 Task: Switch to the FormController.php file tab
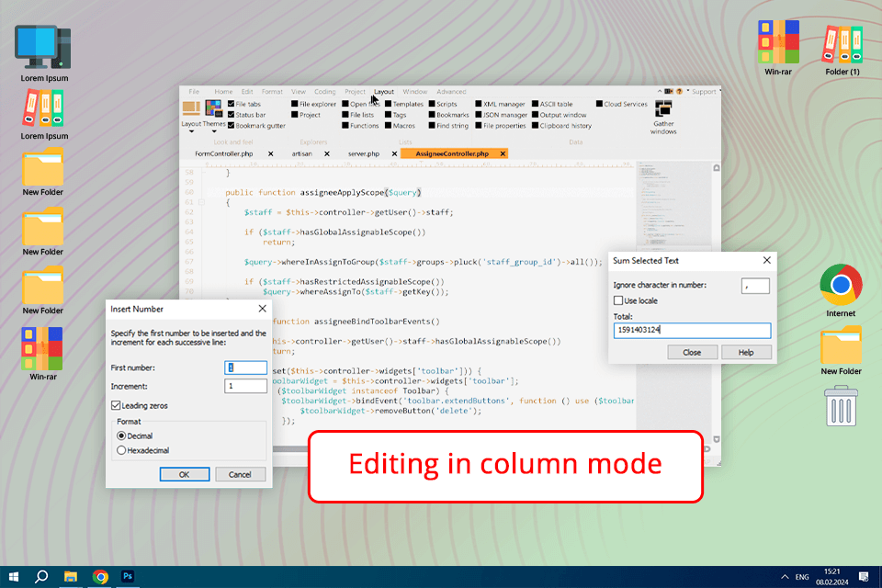click(224, 153)
